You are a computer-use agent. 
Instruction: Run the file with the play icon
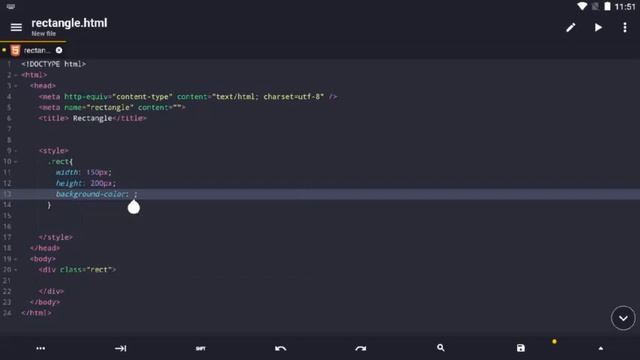pyautogui.click(x=598, y=27)
